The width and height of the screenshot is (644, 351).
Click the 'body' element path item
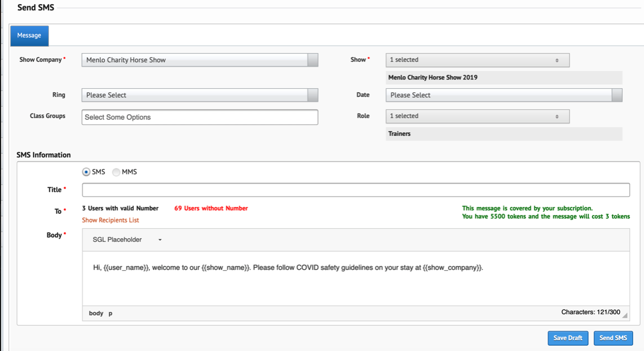click(x=96, y=313)
